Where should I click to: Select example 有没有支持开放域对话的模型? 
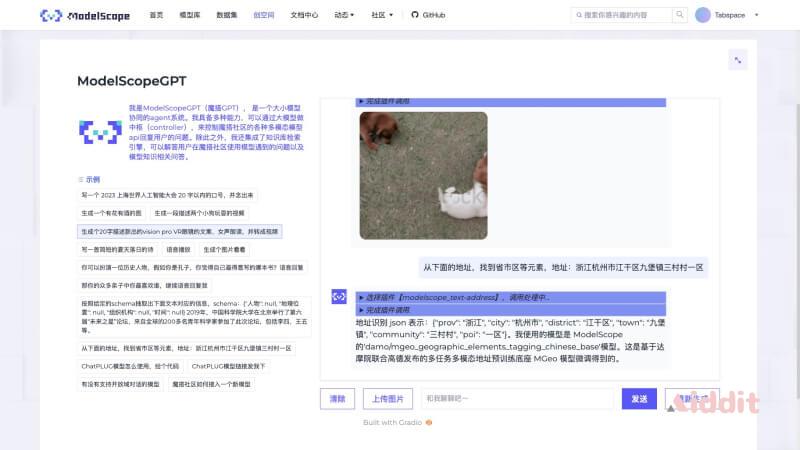(120, 384)
